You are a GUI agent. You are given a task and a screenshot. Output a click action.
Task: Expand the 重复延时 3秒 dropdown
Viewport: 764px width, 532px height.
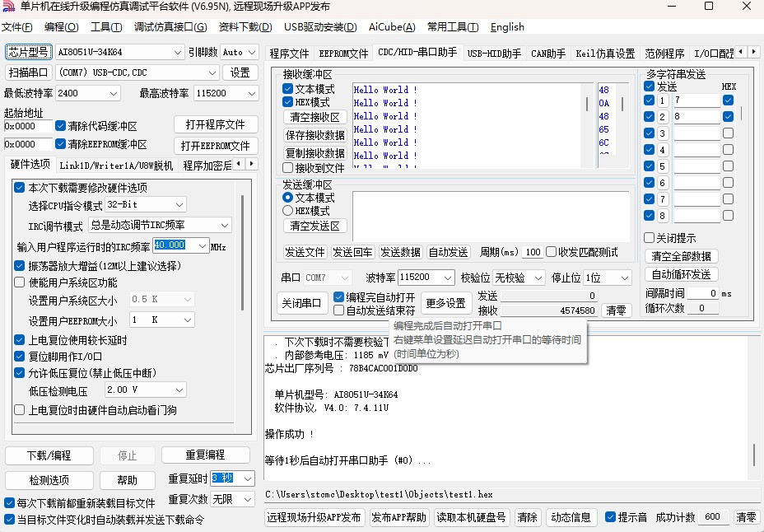tap(248, 478)
